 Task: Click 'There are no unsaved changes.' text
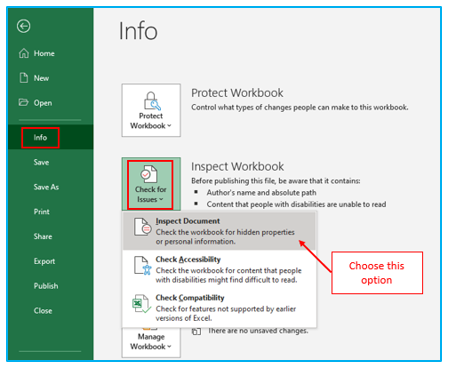[x=258, y=331]
